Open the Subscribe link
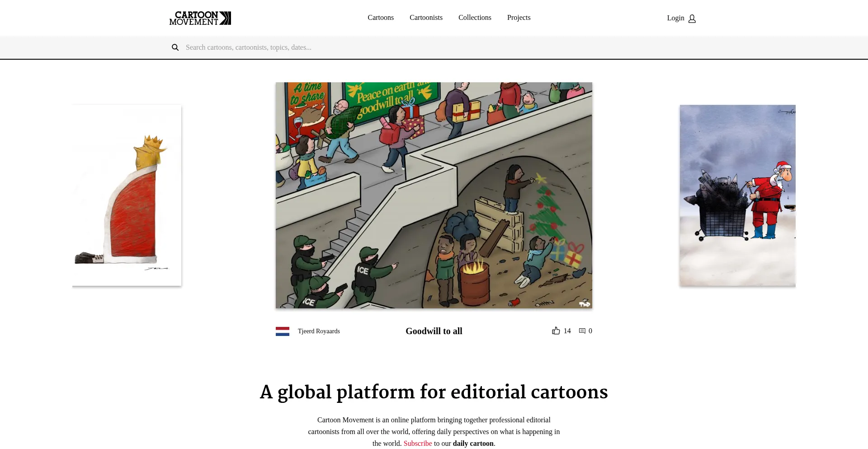Screen dimensions: 868x449 point(417,443)
